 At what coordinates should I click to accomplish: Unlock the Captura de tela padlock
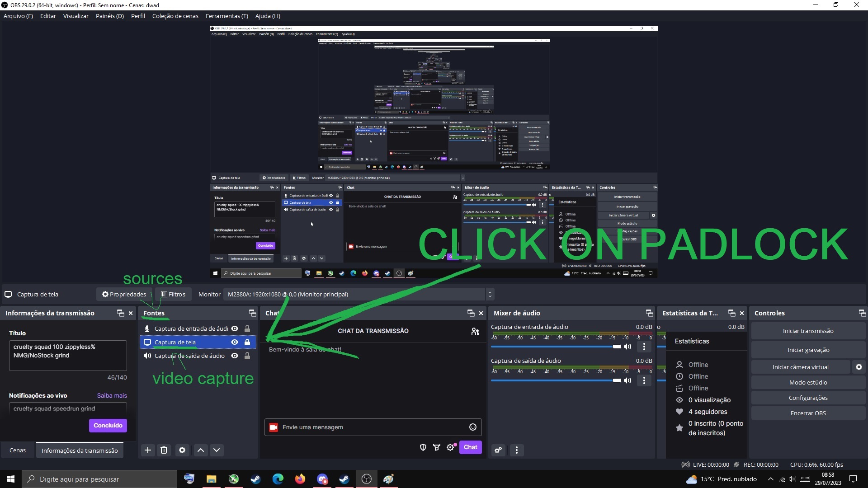pyautogui.click(x=247, y=342)
